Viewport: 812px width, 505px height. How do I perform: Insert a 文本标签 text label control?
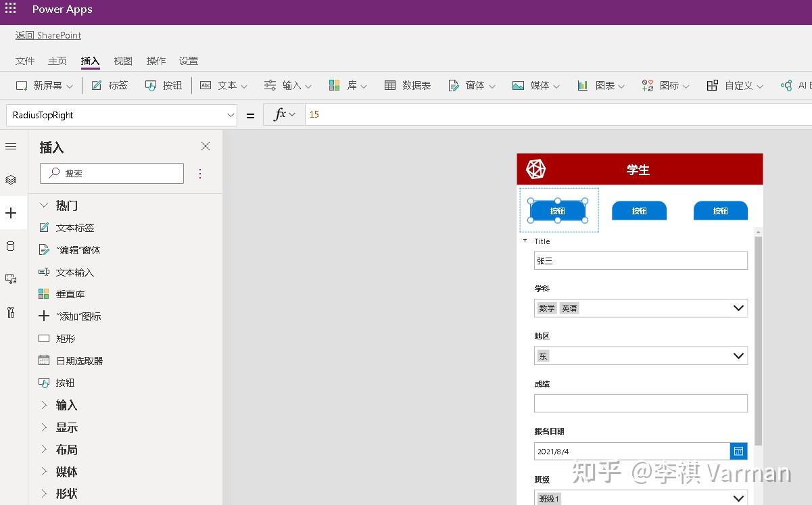[74, 227]
